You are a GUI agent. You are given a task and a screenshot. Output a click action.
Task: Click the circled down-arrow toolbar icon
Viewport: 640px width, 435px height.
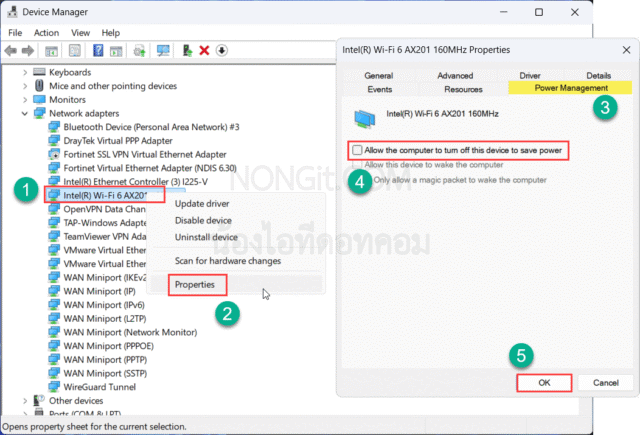222,51
